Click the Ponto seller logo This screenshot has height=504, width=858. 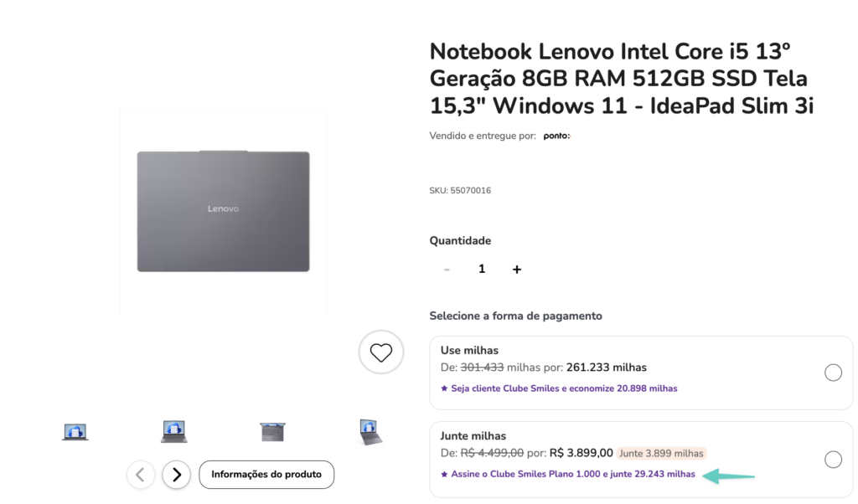(x=556, y=136)
